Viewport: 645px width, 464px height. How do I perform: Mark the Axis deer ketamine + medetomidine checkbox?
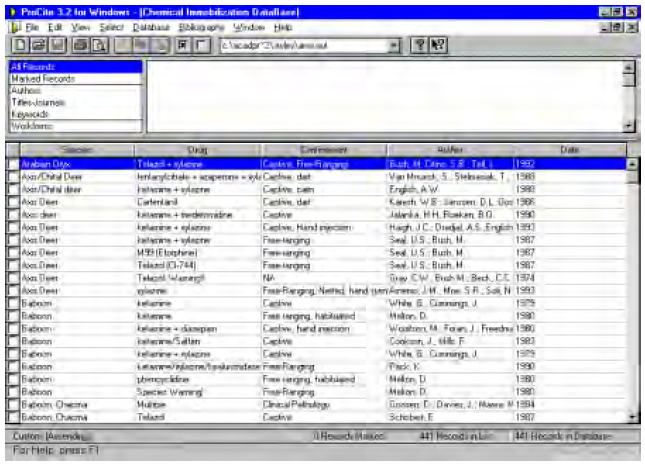[13, 215]
